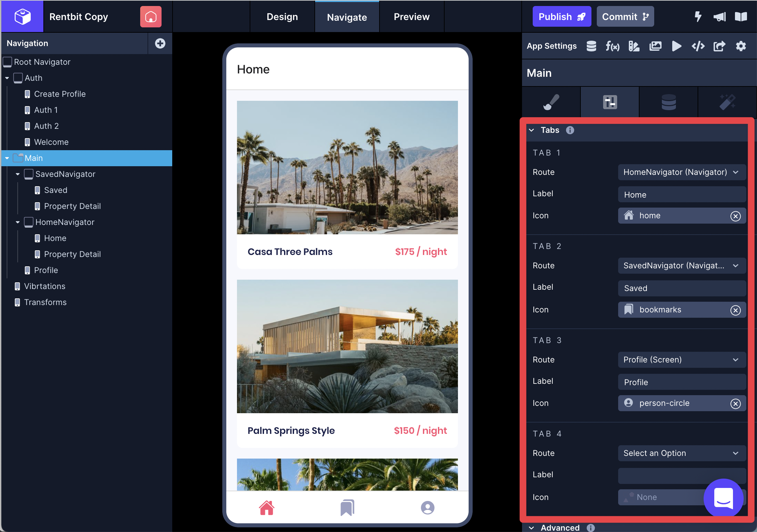Collapse the Tabs section
The image size is (757, 532).
(x=532, y=130)
